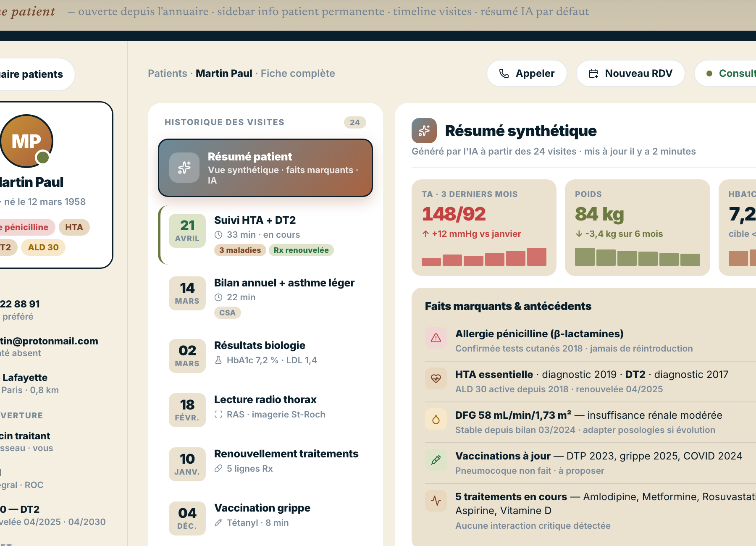
Task: Open the Vaccination grippe visit
Action: pos(265,518)
